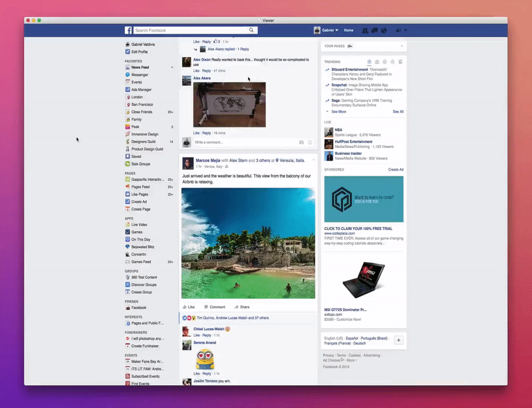Open Bejeweled Blitz app

(x=142, y=247)
